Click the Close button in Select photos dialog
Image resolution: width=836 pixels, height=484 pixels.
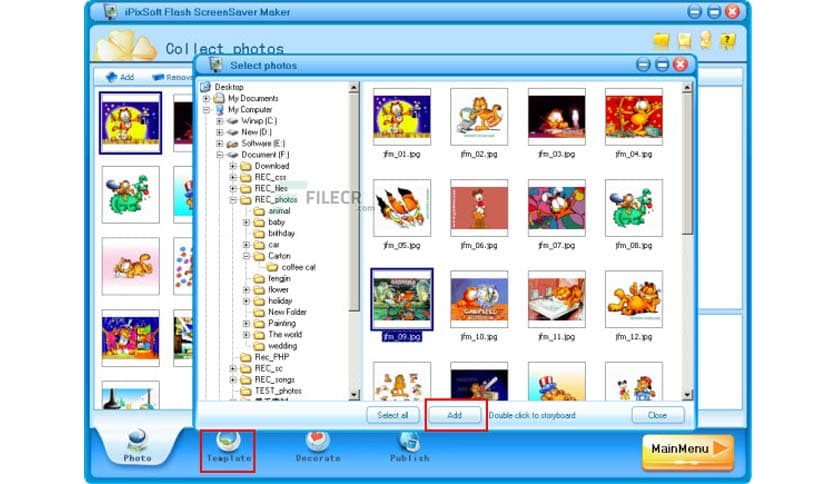[657, 415]
